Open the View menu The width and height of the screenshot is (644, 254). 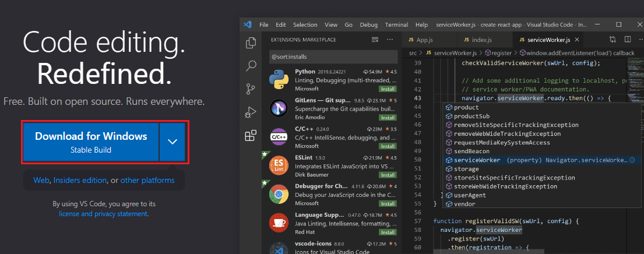coord(331,24)
